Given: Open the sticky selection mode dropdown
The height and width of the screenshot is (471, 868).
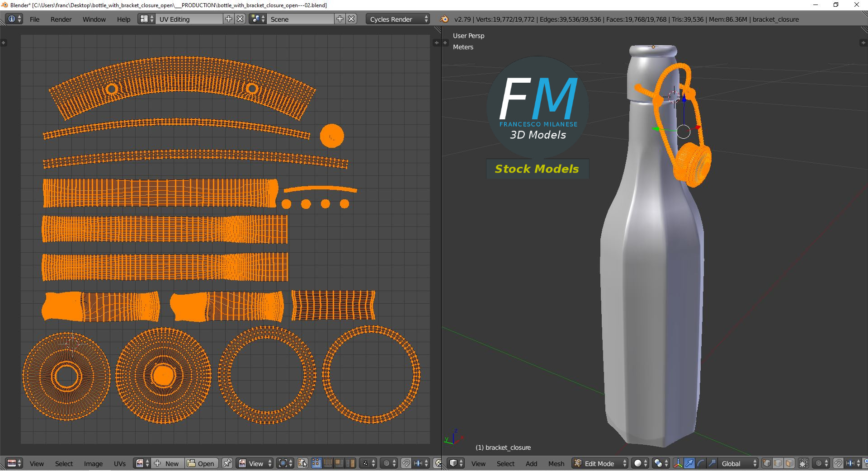Looking at the screenshot, I should 368,463.
